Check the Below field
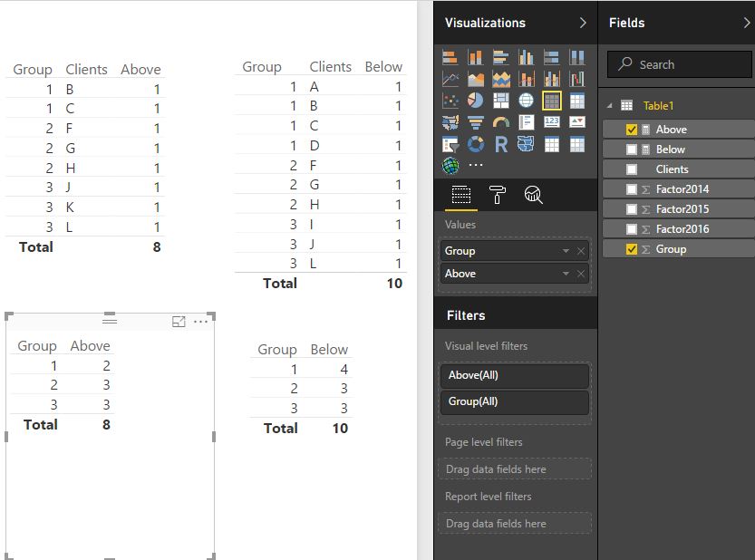 [631, 150]
